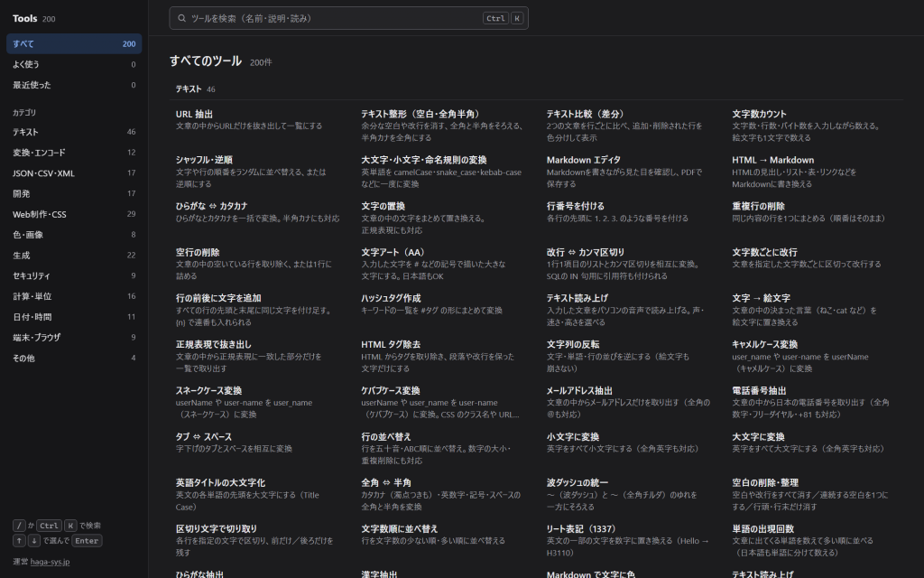Filter by 日付・時間 category
924x578 pixels.
pos(74,317)
